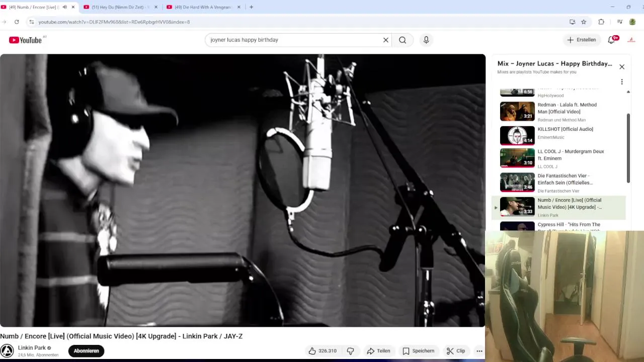Open the Linkin Park channel avatar
Image resolution: width=644 pixels, height=362 pixels.
click(7, 350)
